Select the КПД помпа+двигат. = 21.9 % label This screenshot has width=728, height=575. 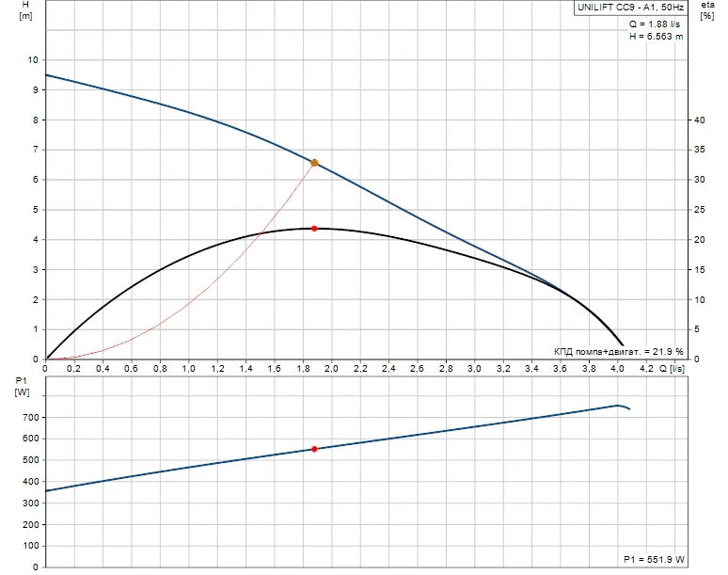(x=618, y=351)
